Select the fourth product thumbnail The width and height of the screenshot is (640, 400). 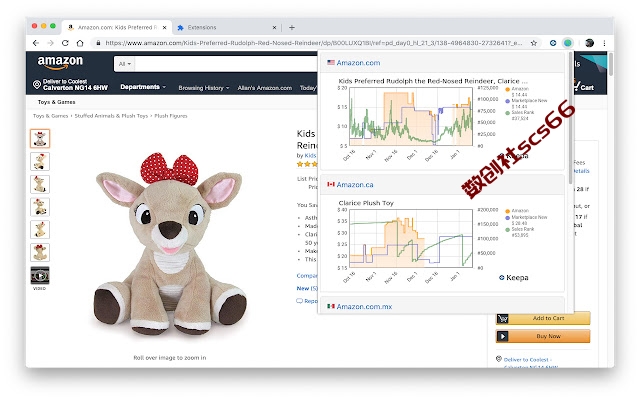click(x=40, y=207)
